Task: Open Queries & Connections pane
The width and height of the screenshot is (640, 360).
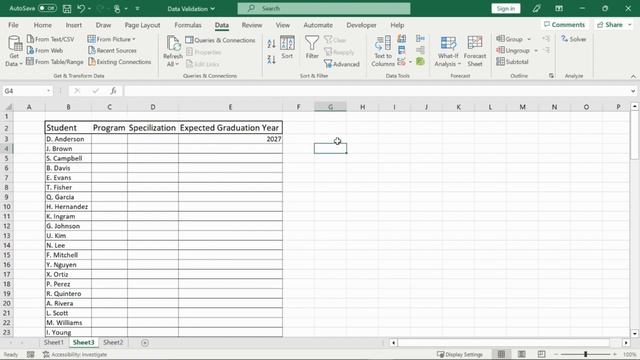Action: [x=220, y=40]
